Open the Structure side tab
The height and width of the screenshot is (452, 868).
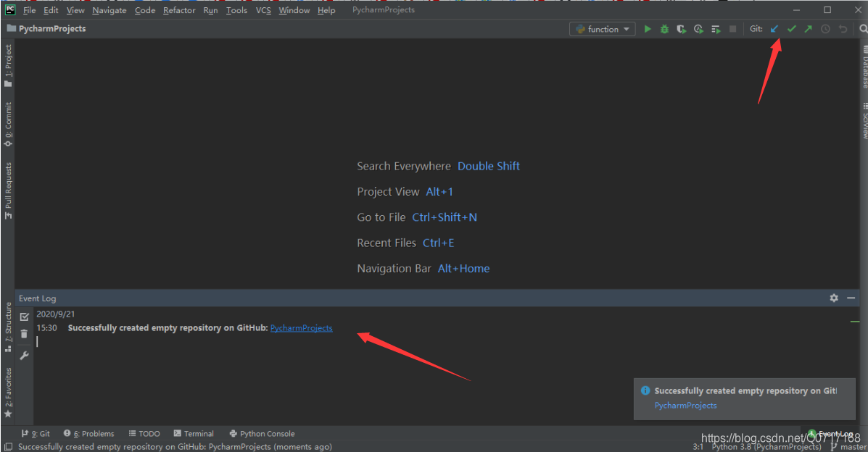coord(8,327)
